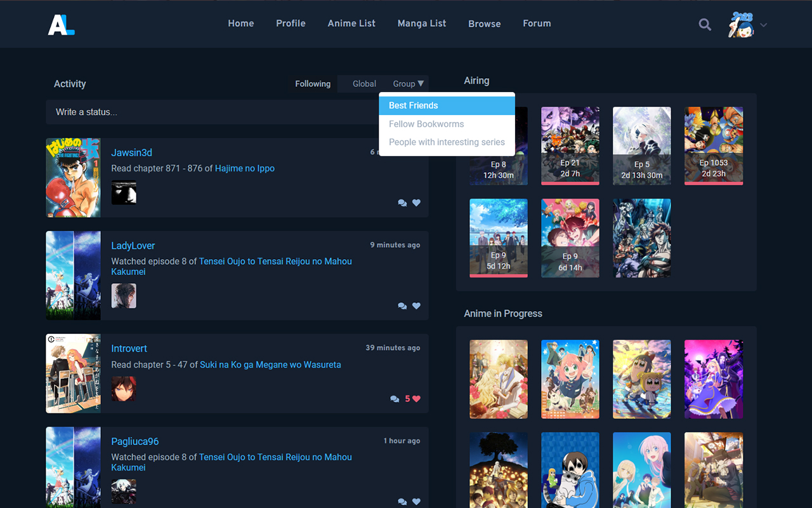
Task: Open comments on LadyLover's activity
Action: pyautogui.click(x=402, y=305)
